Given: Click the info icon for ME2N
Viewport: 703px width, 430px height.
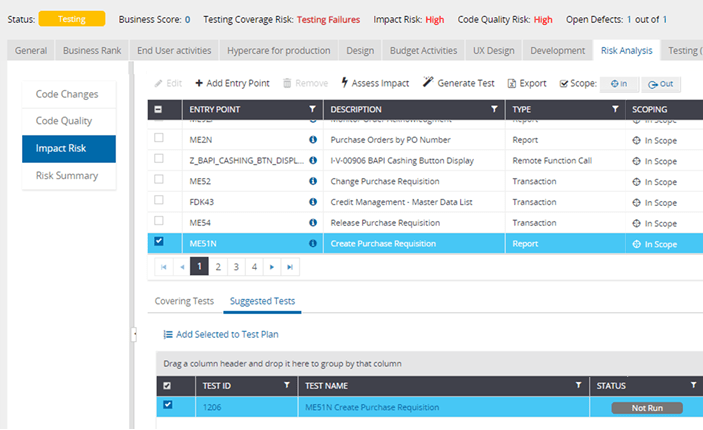Looking at the screenshot, I should click(313, 139).
